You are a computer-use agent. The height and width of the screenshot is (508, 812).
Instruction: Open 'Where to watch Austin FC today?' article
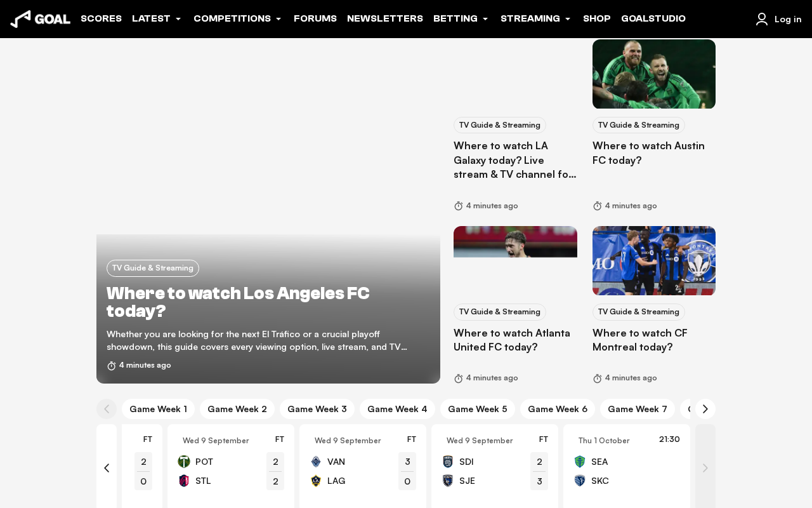point(648,153)
